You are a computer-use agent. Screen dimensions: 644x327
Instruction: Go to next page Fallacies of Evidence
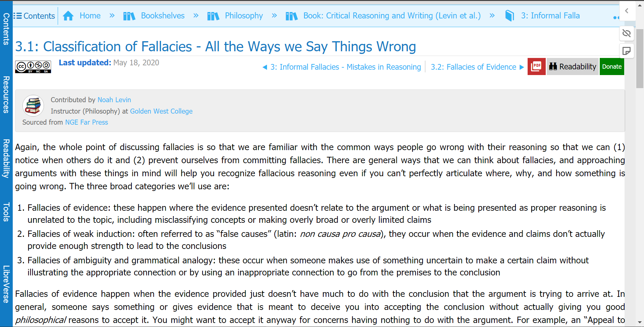(x=477, y=67)
